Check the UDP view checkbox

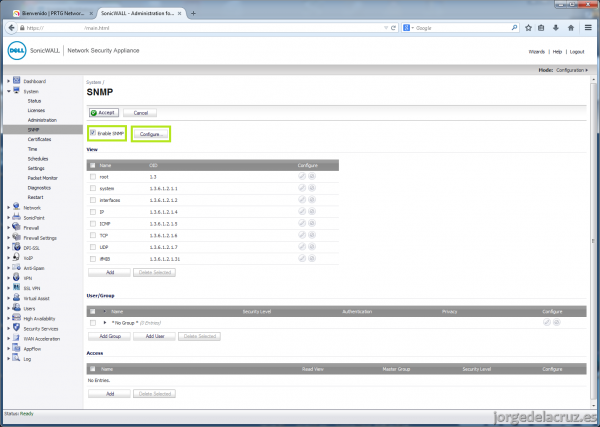[93, 247]
